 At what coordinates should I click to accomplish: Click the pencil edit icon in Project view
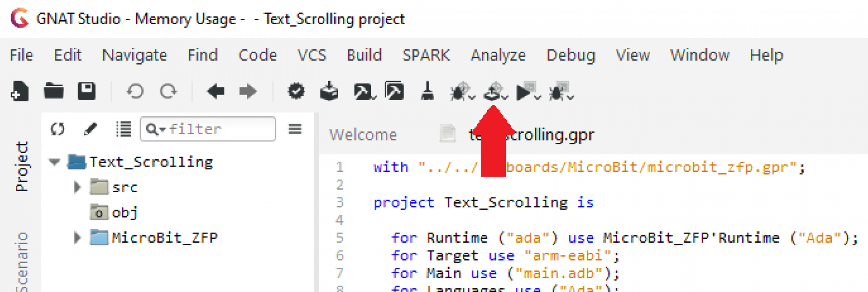(90, 129)
